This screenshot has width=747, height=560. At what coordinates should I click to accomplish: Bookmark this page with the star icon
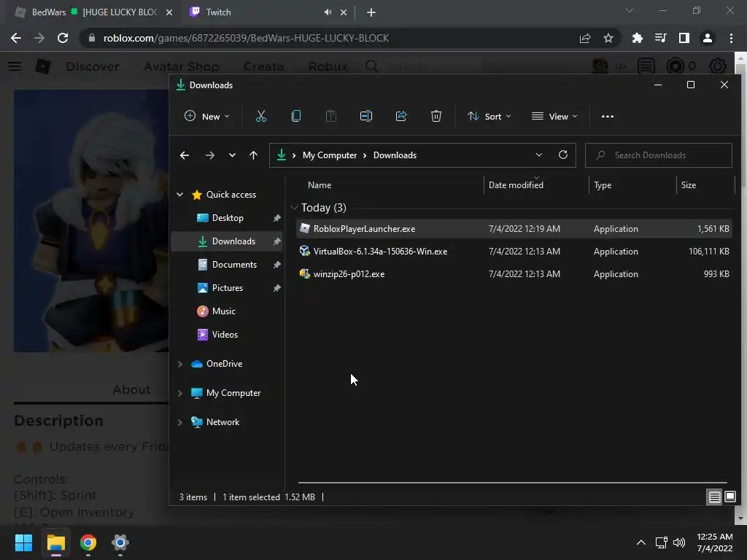click(x=608, y=38)
